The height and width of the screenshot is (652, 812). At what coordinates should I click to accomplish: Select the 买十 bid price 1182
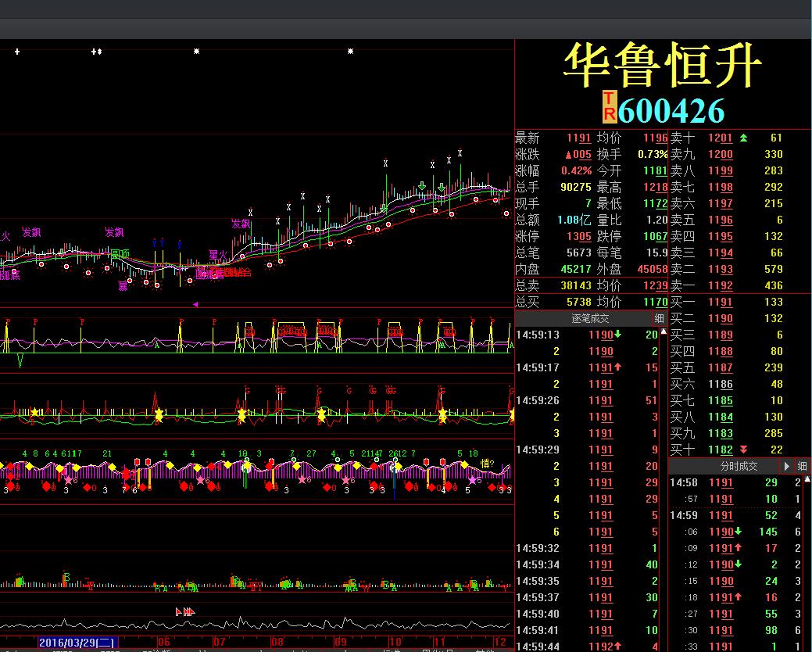point(721,450)
